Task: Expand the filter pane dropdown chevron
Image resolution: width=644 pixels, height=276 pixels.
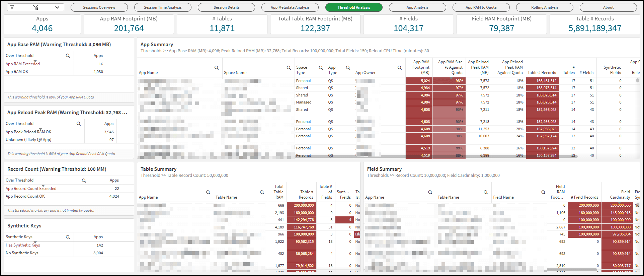Action: coord(57,7)
